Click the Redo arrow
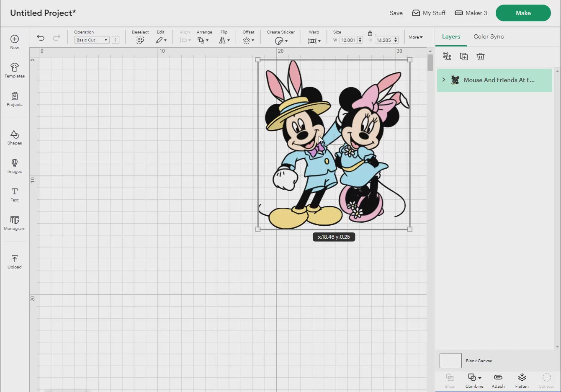This screenshot has height=392, width=561. point(57,38)
